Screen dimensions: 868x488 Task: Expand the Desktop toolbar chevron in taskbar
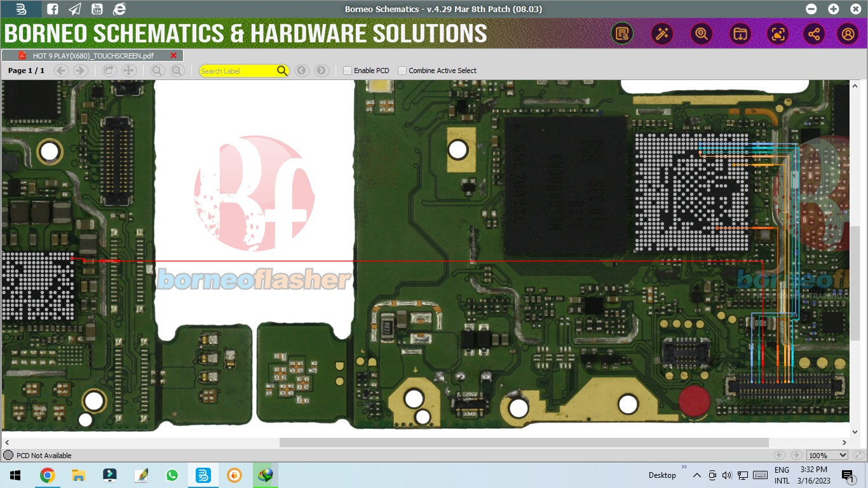click(684, 467)
